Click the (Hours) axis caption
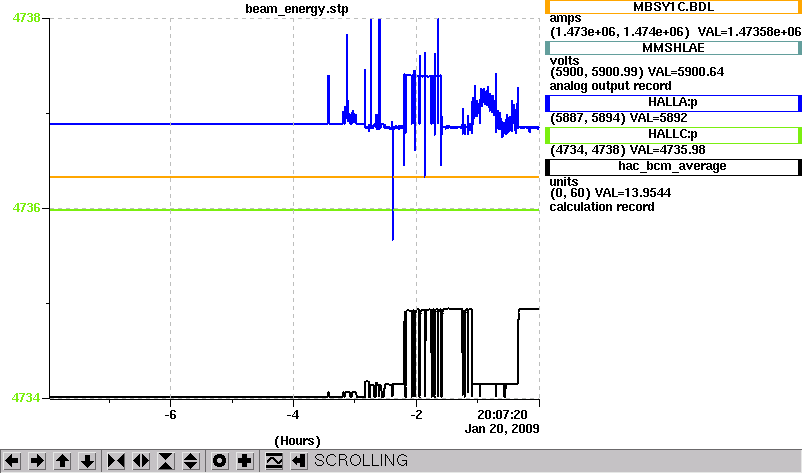The image size is (802, 473). tap(297, 441)
